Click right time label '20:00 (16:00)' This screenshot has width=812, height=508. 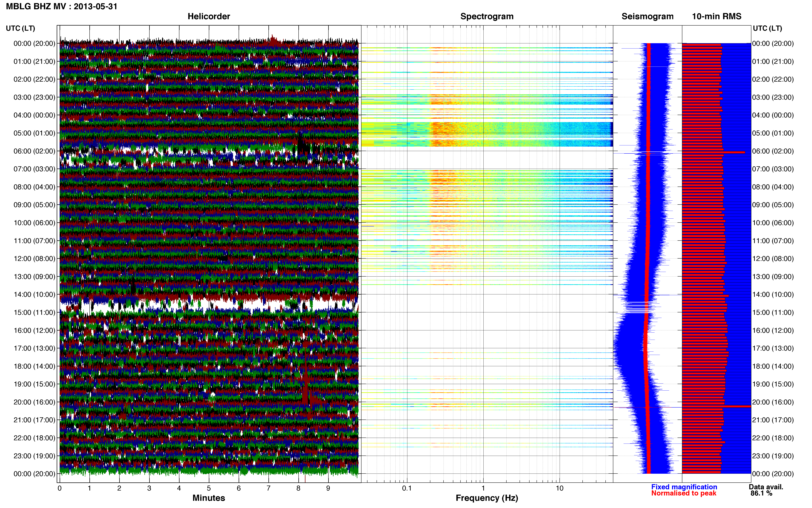773,402
